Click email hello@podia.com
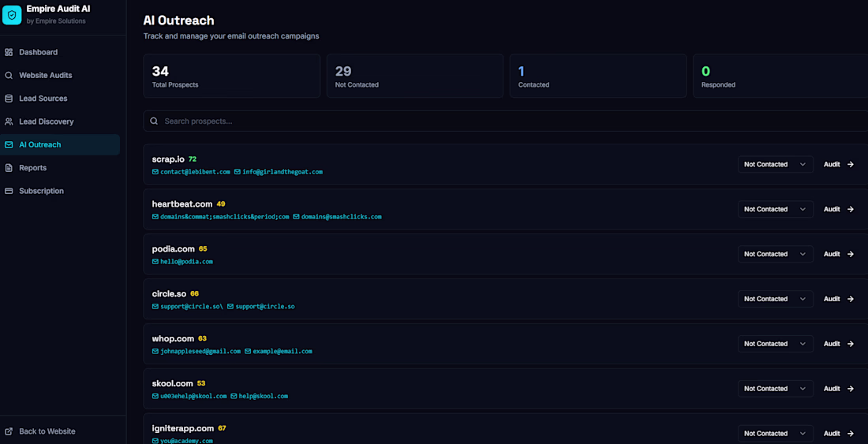The height and width of the screenshot is (444, 868). pos(186,262)
